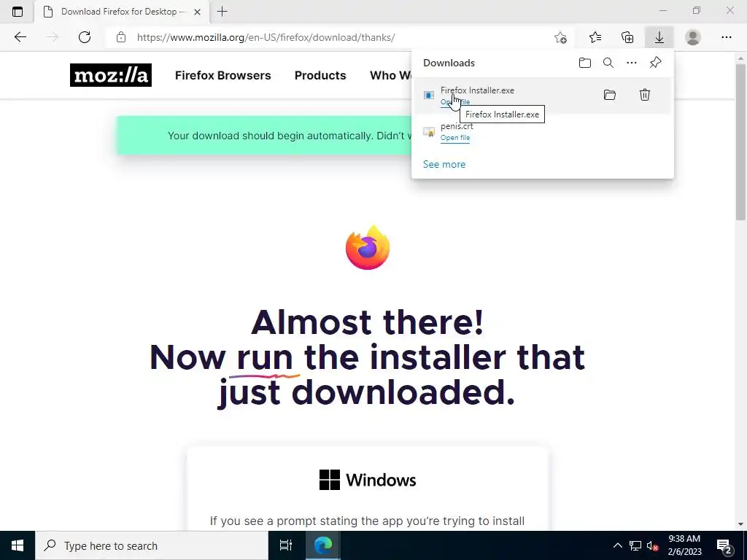The height and width of the screenshot is (560, 747).
Task: Click the penis.crt file name
Action: (x=457, y=126)
